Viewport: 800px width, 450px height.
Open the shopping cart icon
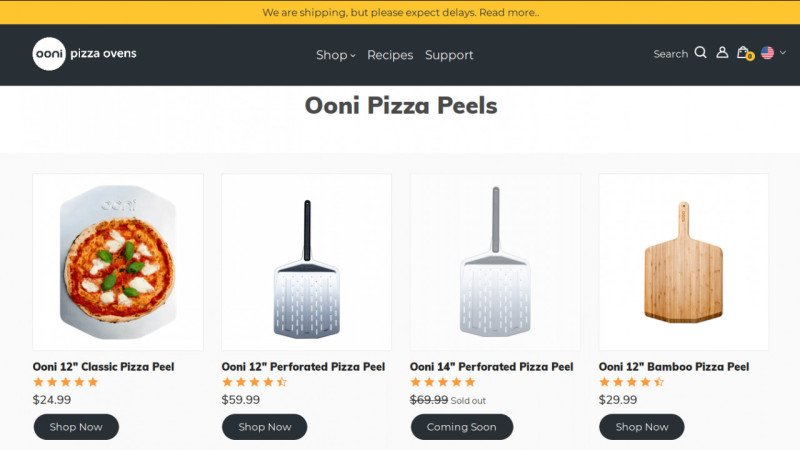click(x=743, y=53)
